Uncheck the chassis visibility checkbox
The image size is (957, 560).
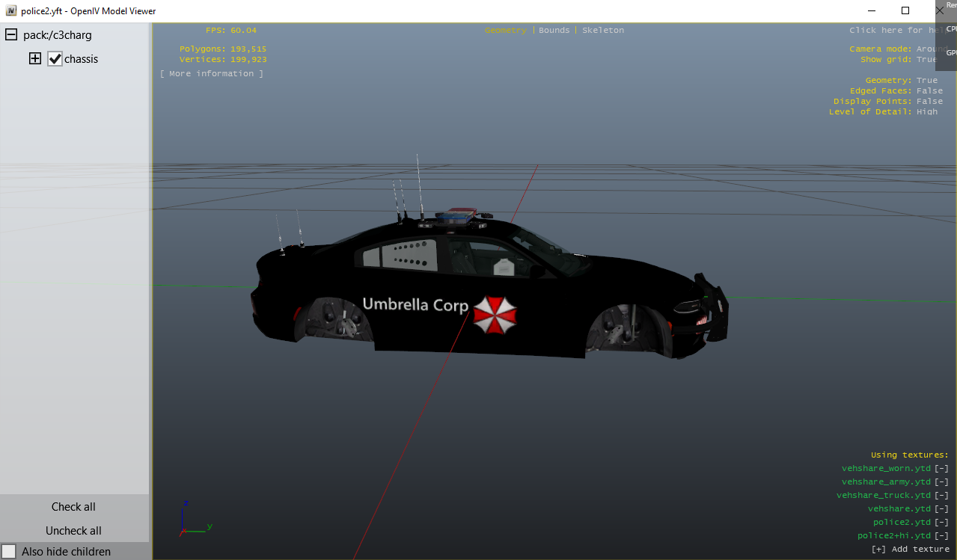[x=55, y=59]
